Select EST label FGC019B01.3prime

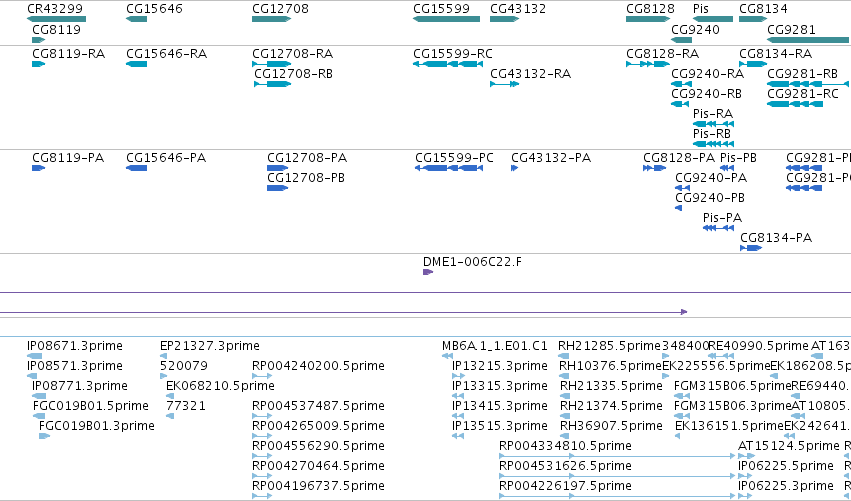click(97, 426)
